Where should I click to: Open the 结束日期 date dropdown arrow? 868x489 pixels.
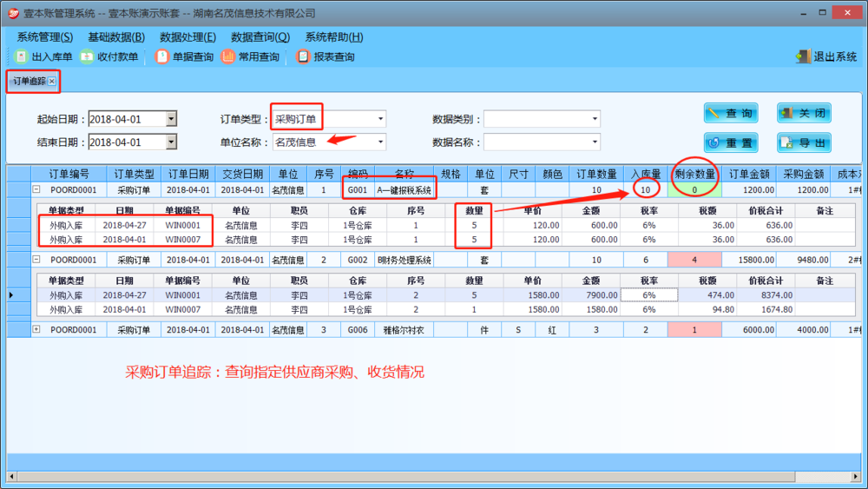click(171, 142)
